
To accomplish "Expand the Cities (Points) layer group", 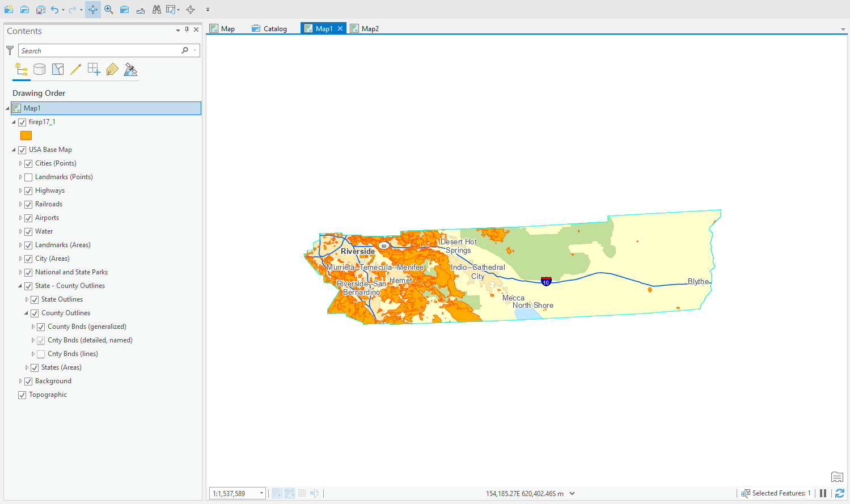I will [20, 163].
